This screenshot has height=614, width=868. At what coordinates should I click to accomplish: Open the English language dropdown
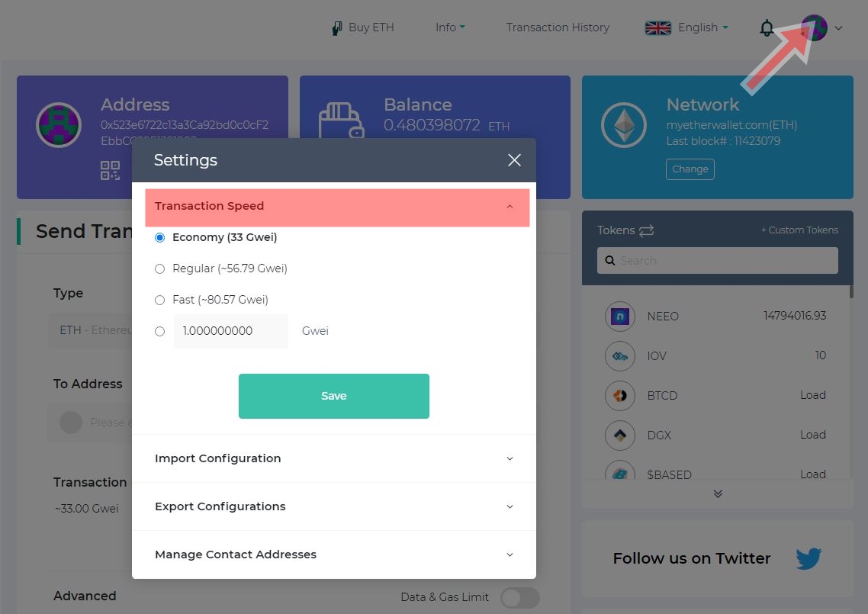click(x=702, y=27)
